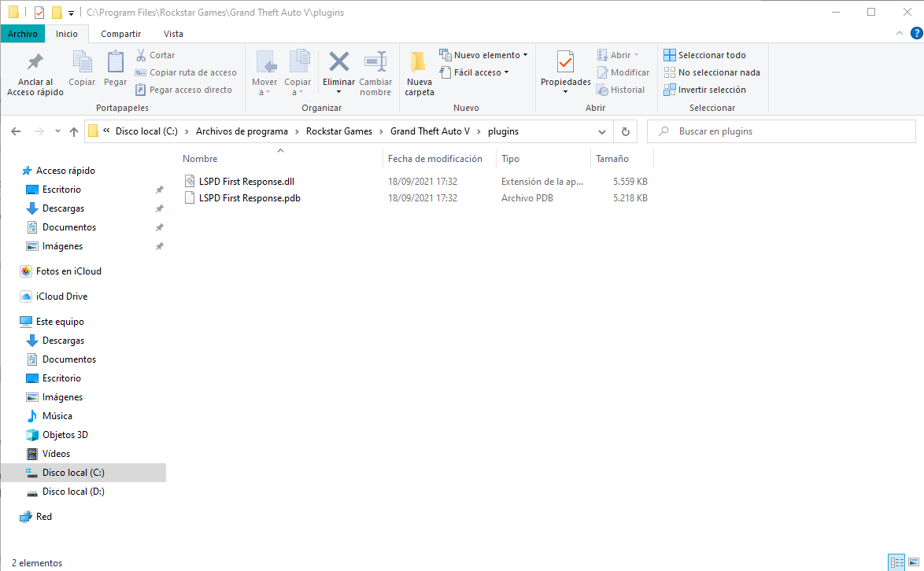Expand address bar history dropdown
The height and width of the screenshot is (571, 924).
[601, 132]
